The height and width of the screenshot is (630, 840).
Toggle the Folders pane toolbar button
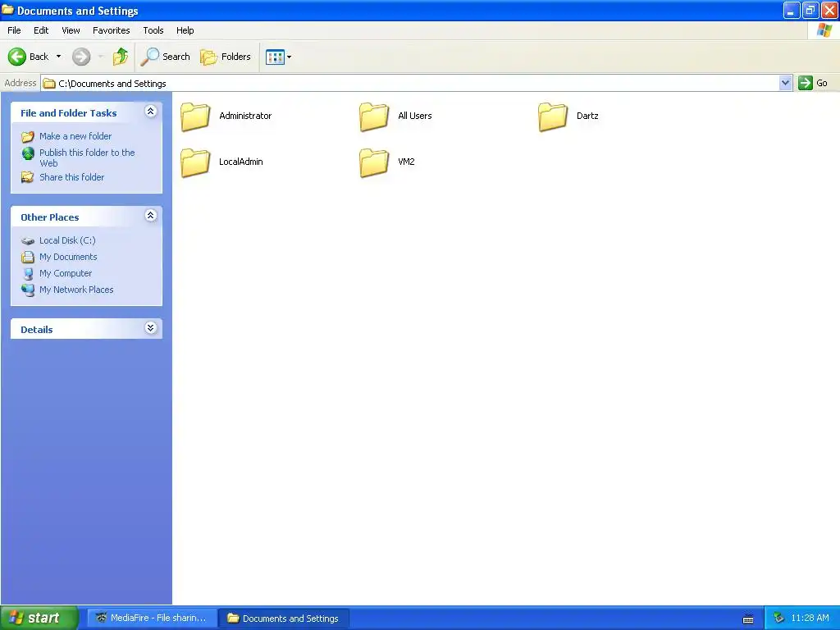point(226,57)
